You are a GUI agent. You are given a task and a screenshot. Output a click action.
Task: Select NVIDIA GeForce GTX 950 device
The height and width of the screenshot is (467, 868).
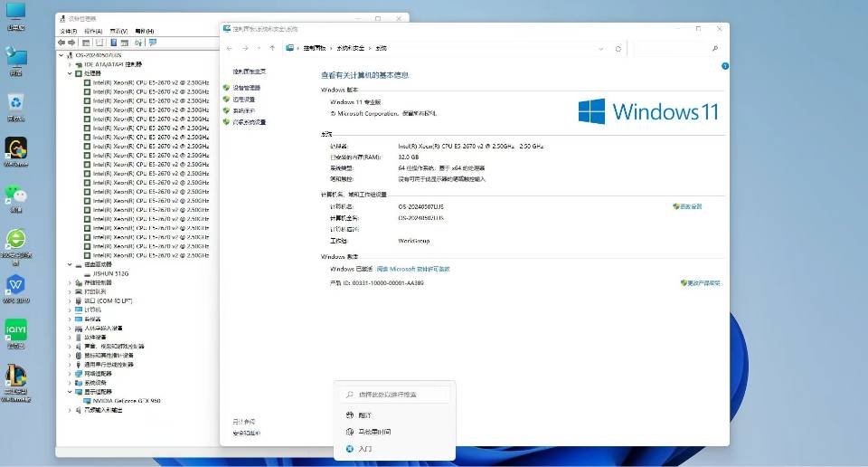pos(127,400)
